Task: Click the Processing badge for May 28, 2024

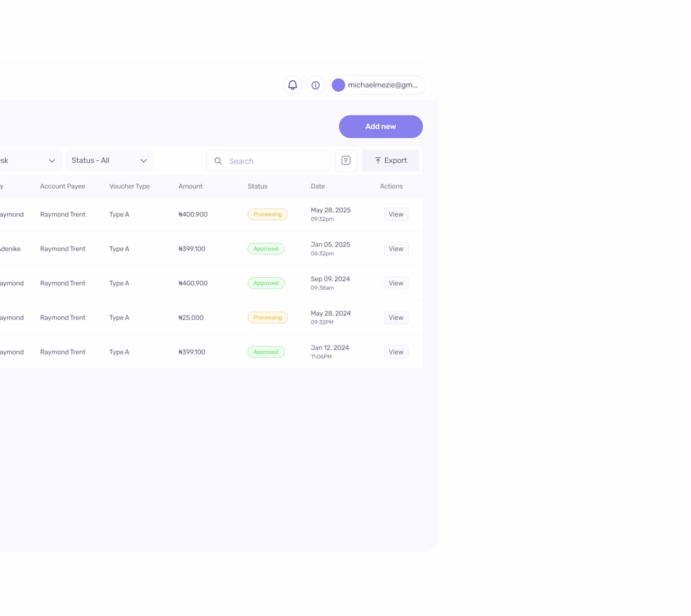Action: [x=268, y=317]
